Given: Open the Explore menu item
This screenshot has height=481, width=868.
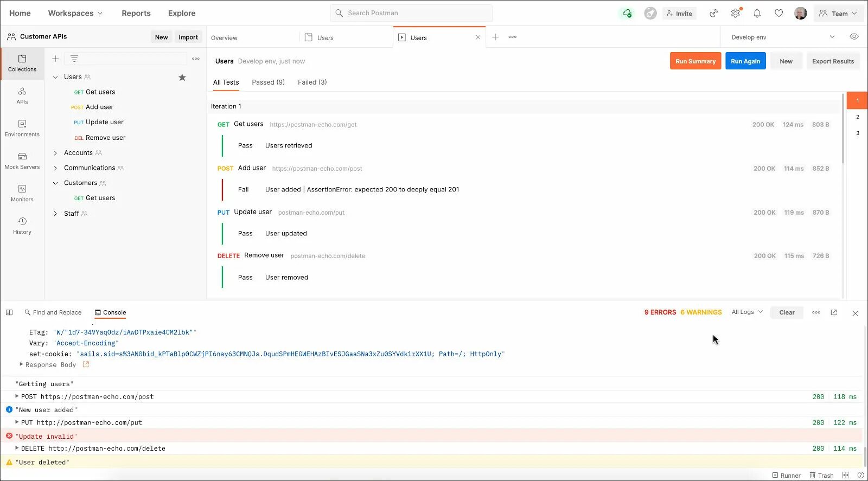Looking at the screenshot, I should point(182,14).
